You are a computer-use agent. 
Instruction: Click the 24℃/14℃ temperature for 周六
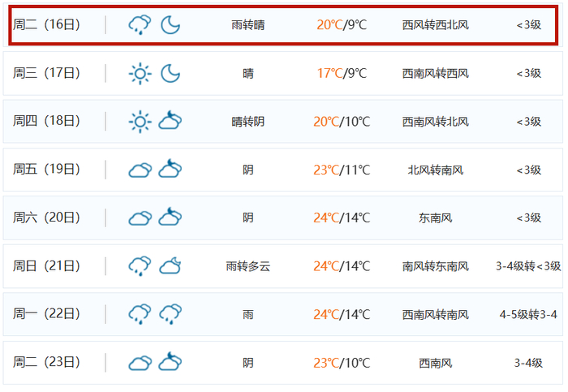[342, 218]
